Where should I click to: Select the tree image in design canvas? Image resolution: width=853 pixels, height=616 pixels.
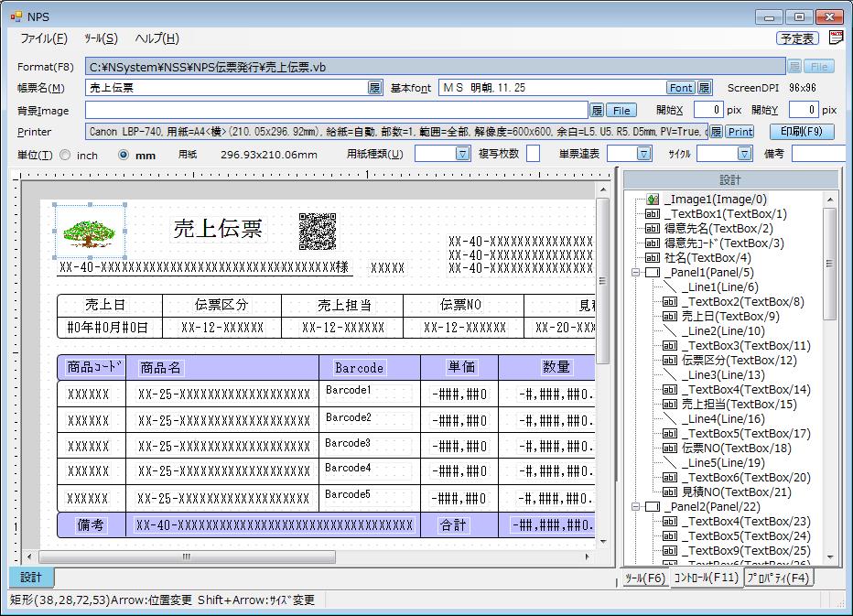90,232
